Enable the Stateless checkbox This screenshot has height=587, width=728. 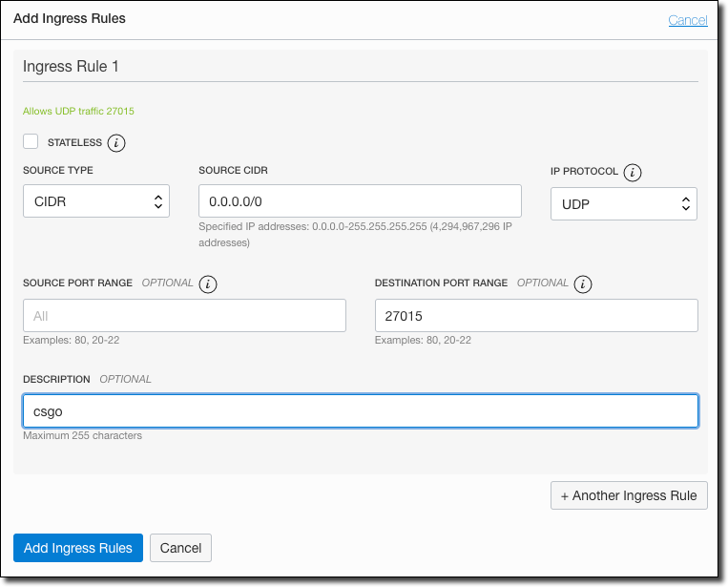tap(31, 142)
